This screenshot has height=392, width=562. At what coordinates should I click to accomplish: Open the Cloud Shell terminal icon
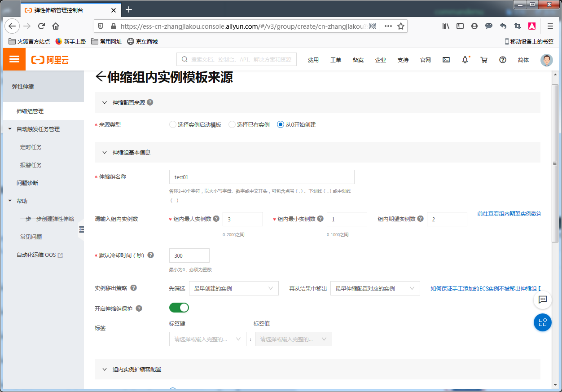point(446,60)
